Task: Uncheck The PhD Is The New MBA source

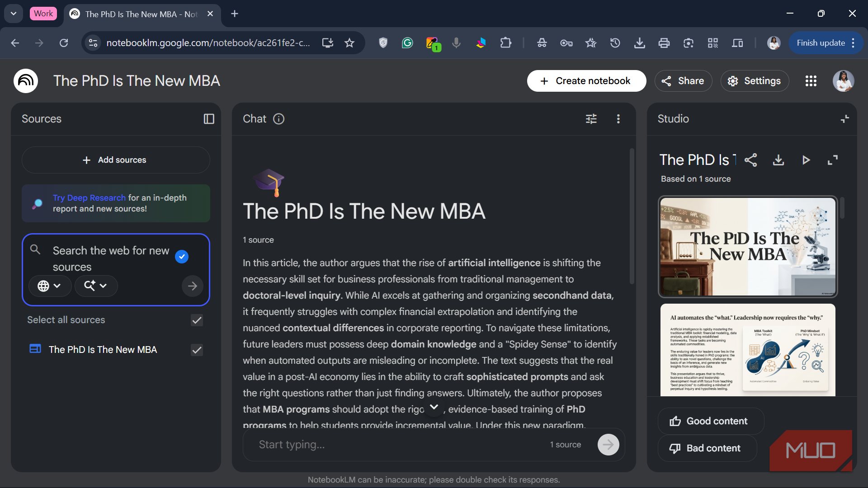Action: click(197, 350)
